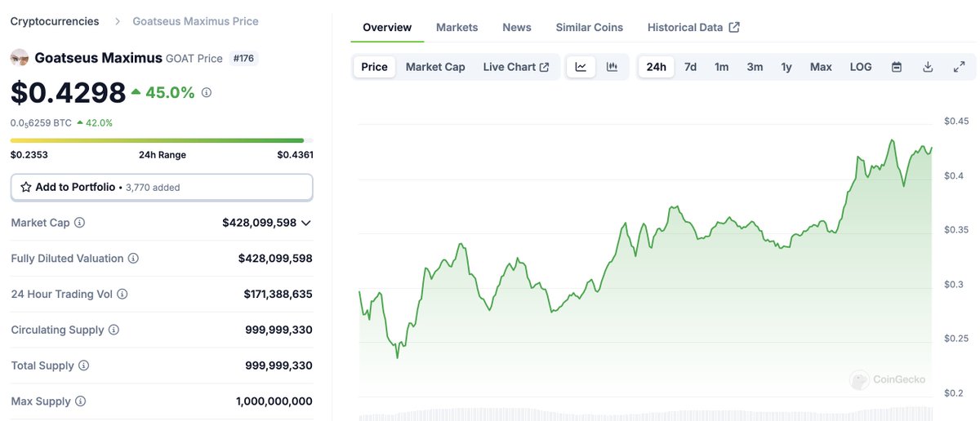Click the volume bars below the chart

click(645, 414)
